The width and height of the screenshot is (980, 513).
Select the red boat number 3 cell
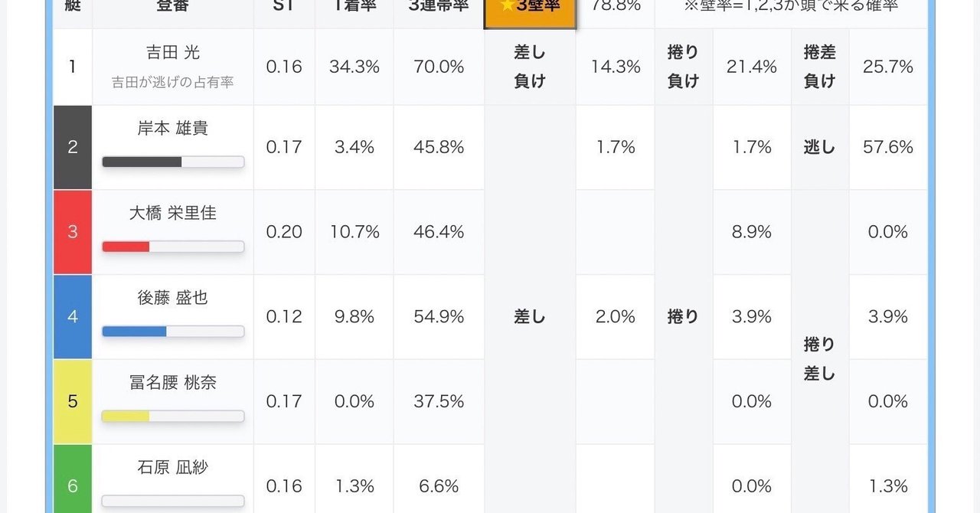click(x=73, y=232)
